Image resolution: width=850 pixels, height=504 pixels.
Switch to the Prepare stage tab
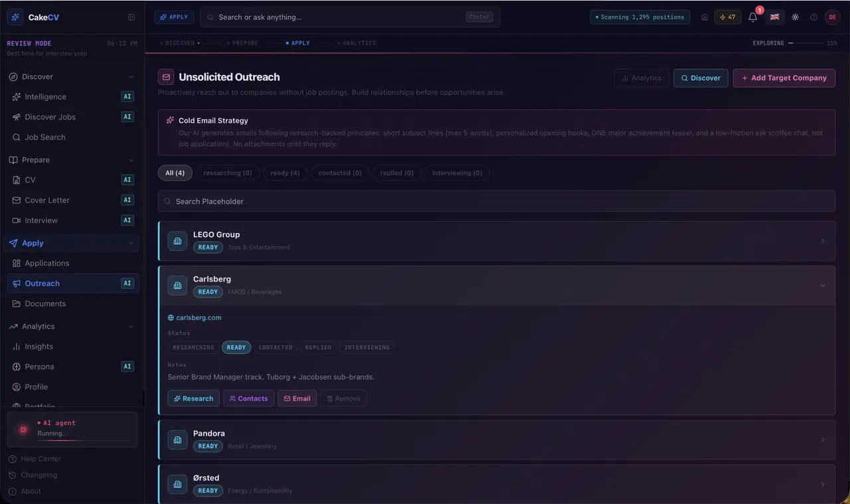coord(242,43)
